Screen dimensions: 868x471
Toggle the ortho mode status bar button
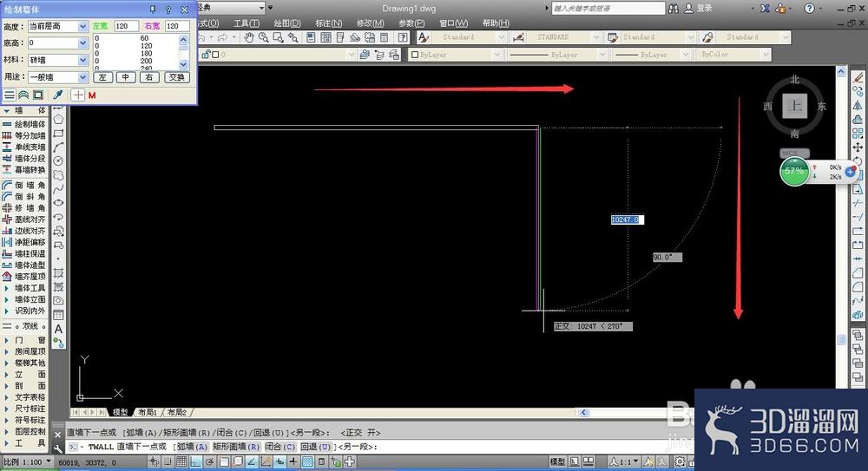(195, 461)
